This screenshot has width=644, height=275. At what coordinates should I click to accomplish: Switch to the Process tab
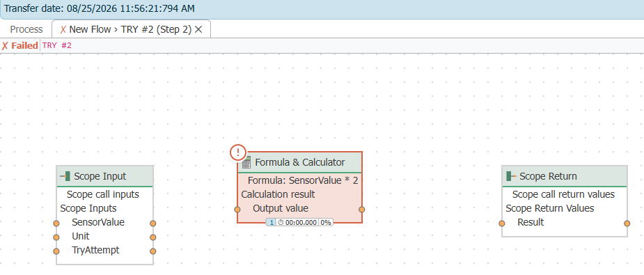click(x=26, y=29)
